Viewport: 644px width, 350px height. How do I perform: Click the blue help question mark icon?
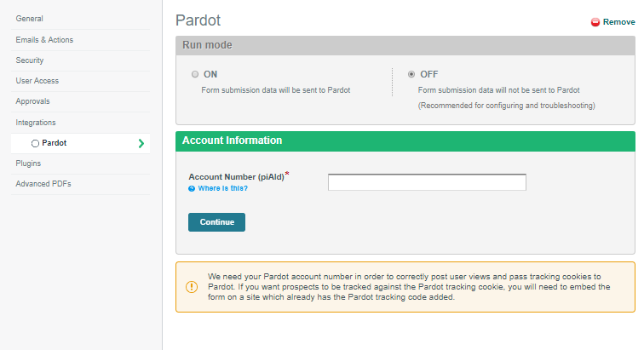(x=192, y=188)
